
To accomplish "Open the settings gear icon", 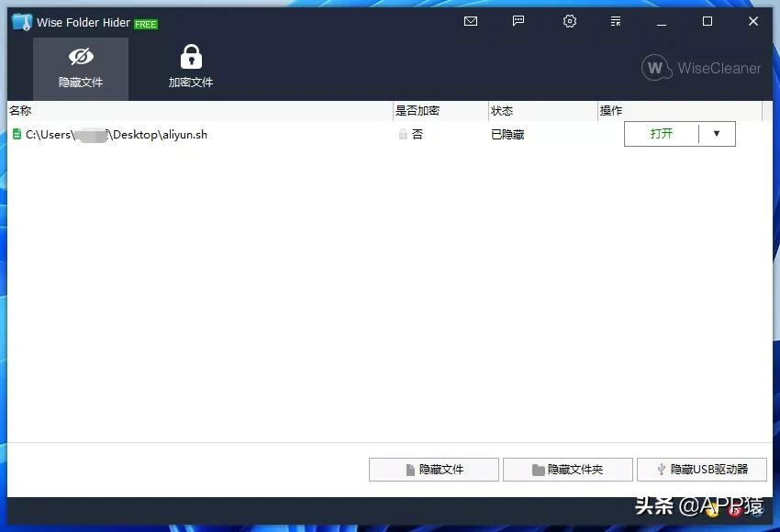I will pos(569,20).
